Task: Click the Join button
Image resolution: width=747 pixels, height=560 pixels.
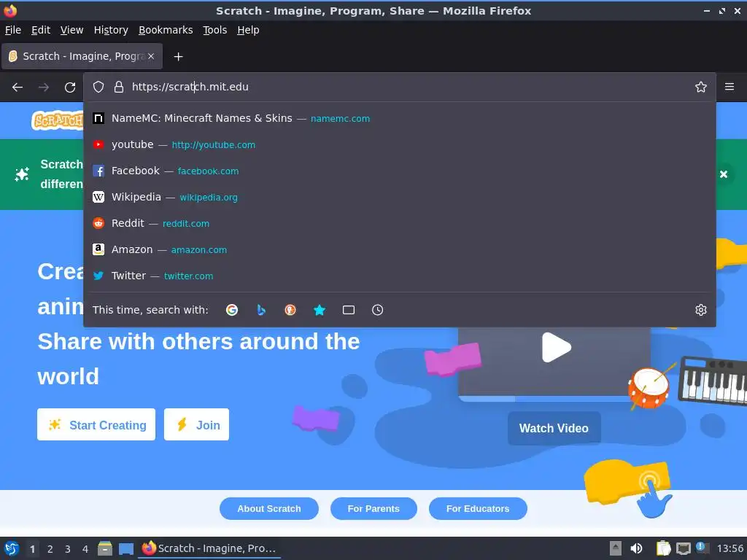Action: [196, 424]
